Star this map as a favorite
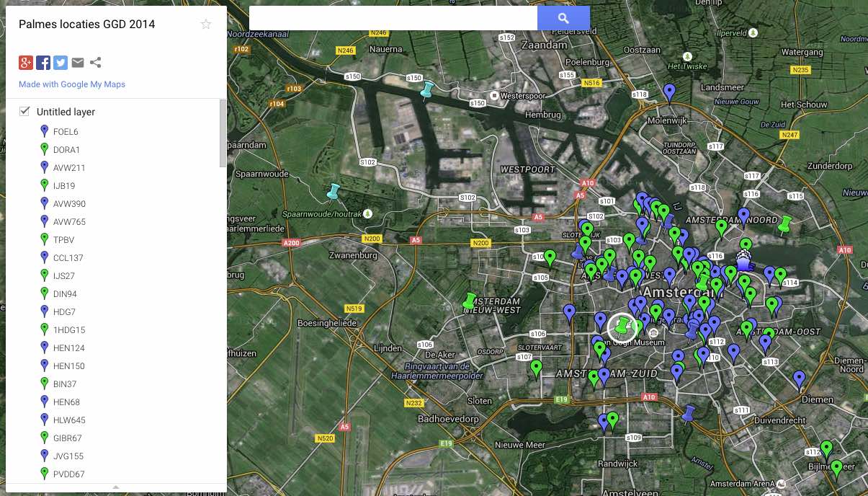 206,25
